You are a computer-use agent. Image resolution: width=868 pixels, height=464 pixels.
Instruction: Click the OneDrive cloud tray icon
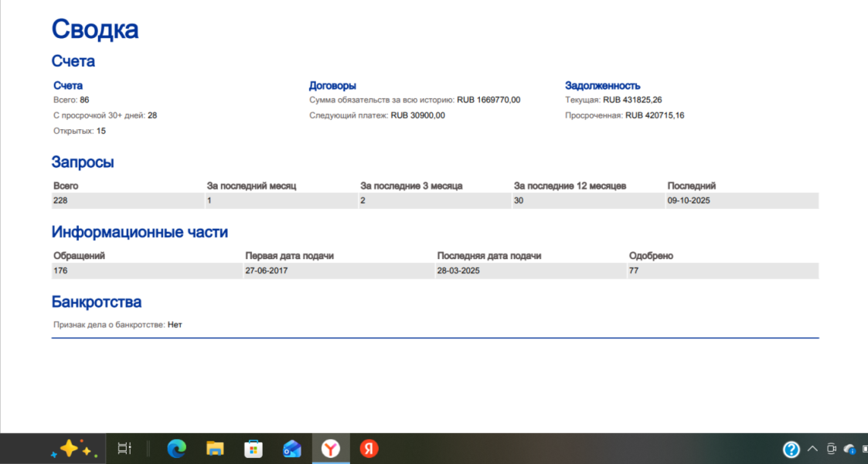click(850, 449)
